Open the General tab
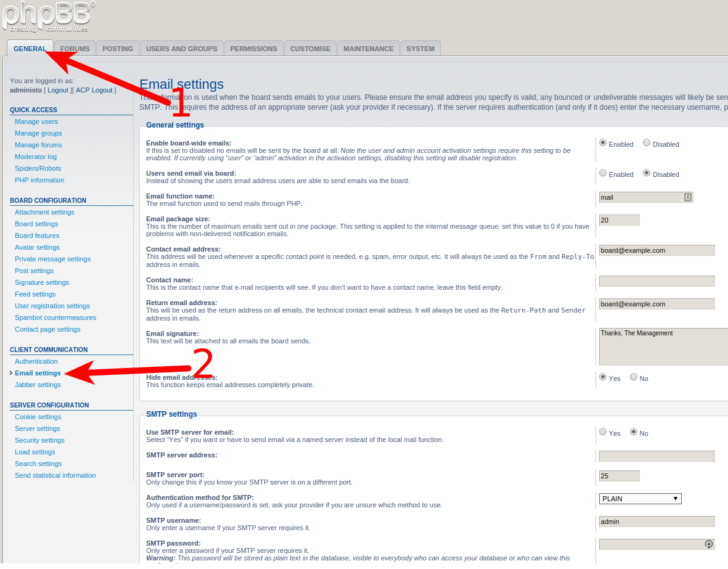 [30, 48]
